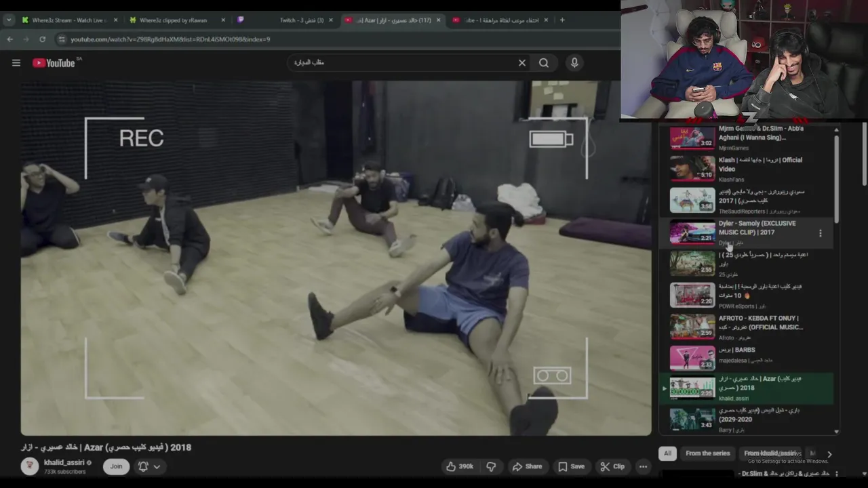Close the Twitch (3) tab
The width and height of the screenshot is (868, 488).
coord(331,20)
